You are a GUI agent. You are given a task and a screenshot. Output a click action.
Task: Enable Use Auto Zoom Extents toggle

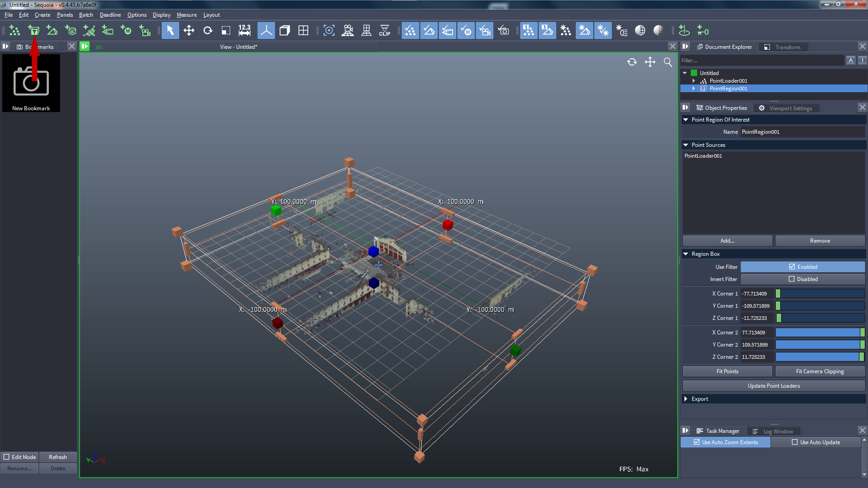(x=726, y=442)
